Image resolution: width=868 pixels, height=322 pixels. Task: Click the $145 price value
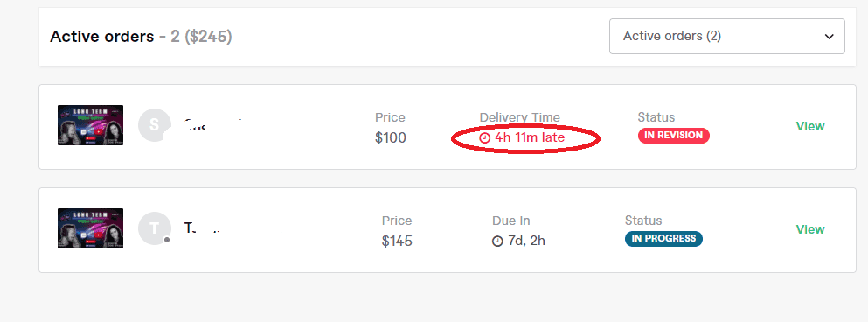(397, 241)
